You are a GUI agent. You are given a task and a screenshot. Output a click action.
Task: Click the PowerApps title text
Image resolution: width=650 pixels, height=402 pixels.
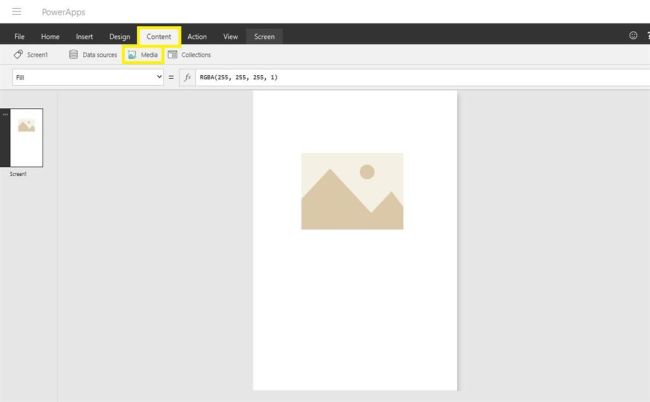point(63,12)
